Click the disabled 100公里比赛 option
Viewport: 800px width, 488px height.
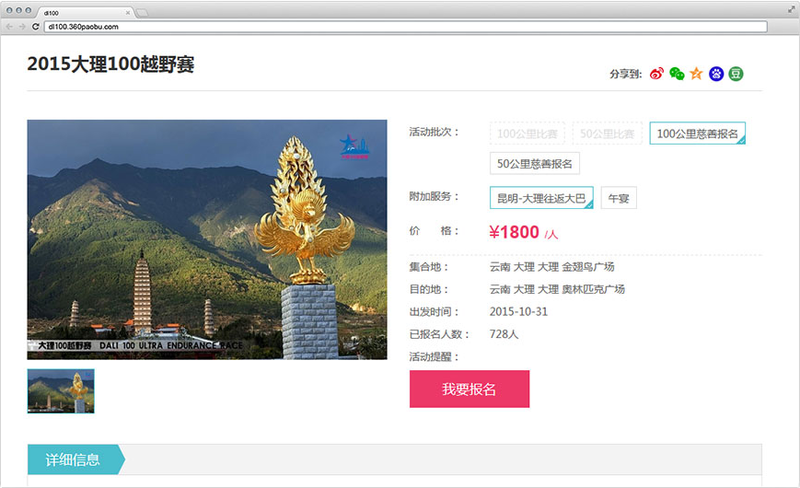coord(527,134)
